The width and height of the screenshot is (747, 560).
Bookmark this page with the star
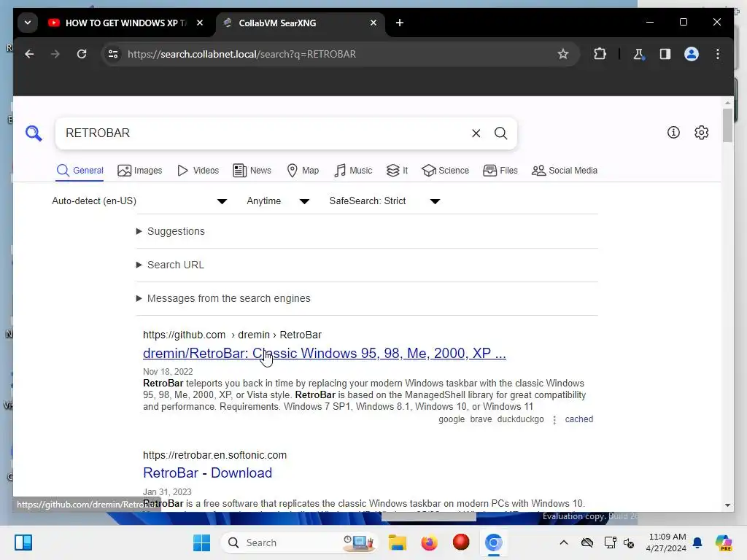[x=562, y=54]
